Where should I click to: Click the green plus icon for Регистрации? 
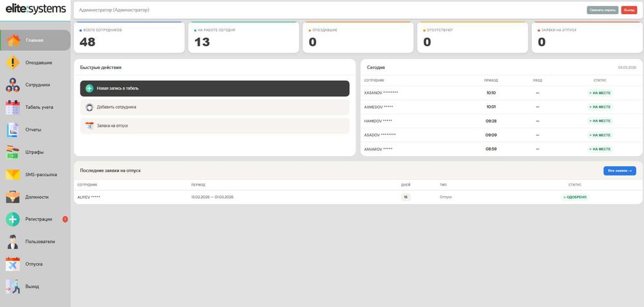point(13,219)
